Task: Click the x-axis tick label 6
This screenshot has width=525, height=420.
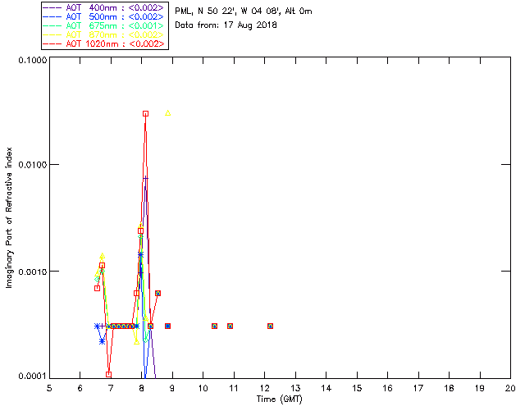Action: coord(80,388)
